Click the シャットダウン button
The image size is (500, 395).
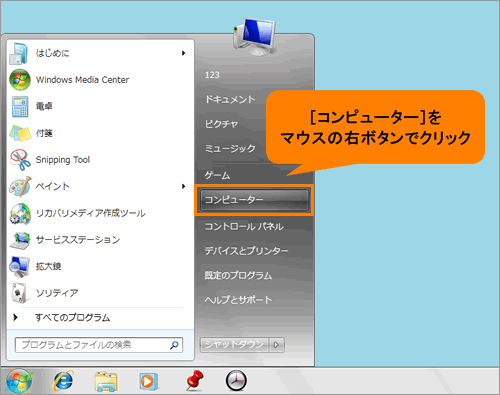coord(234,345)
